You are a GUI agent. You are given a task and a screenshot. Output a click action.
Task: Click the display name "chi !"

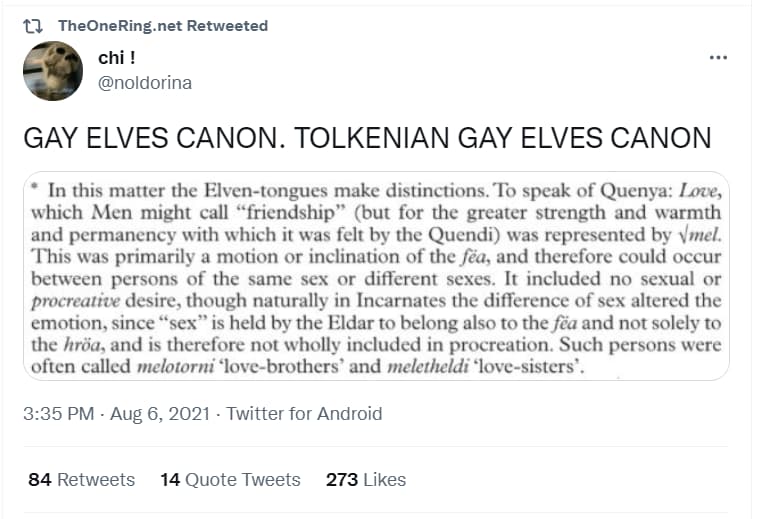(116, 58)
